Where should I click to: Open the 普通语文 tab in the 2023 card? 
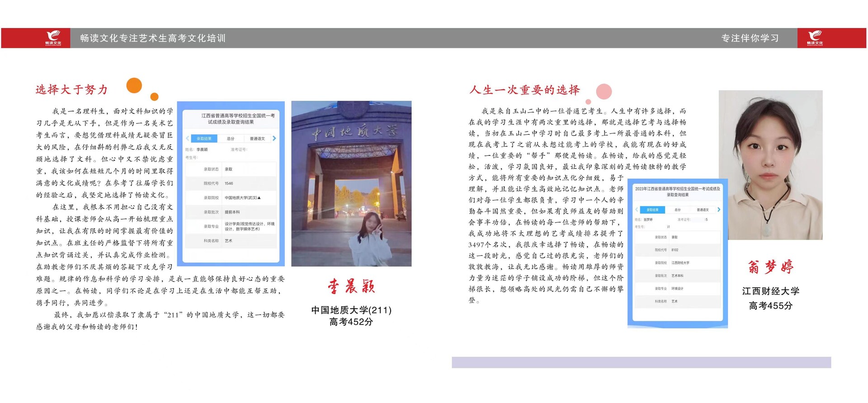point(703,210)
